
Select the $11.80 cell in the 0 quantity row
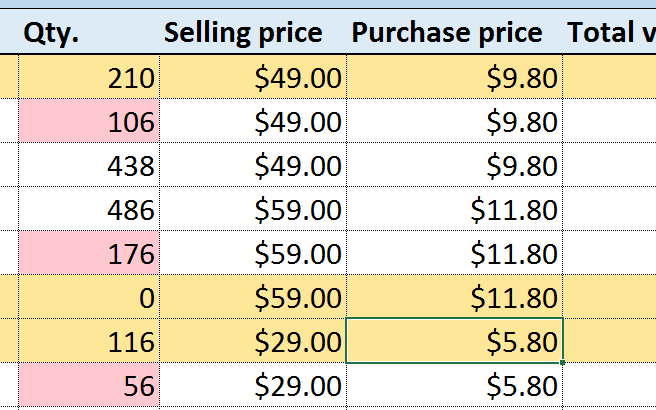[454, 297]
